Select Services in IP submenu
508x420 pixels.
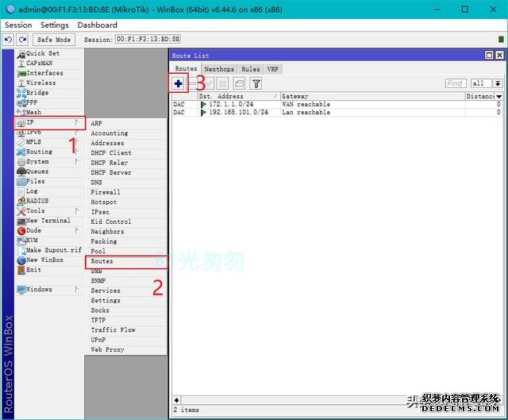click(x=126, y=291)
